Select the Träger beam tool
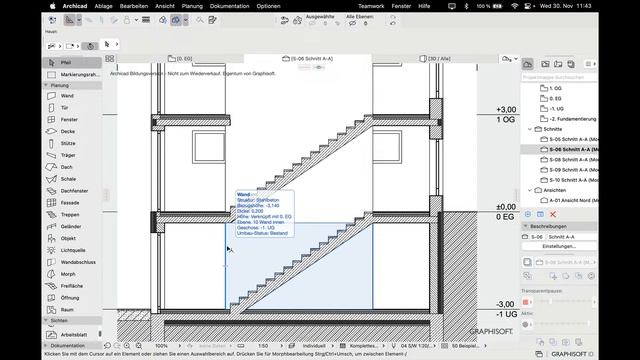This screenshot has width=640, height=360. [72, 155]
